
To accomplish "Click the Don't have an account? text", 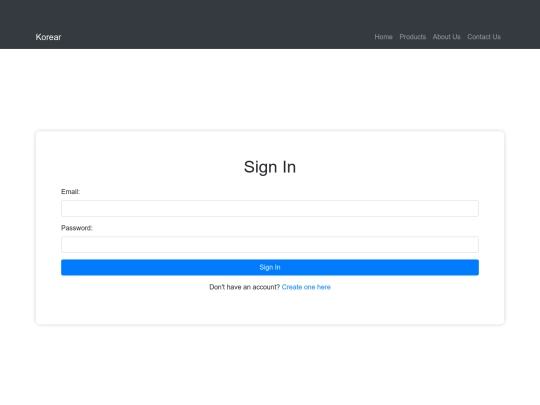I will point(245,287).
